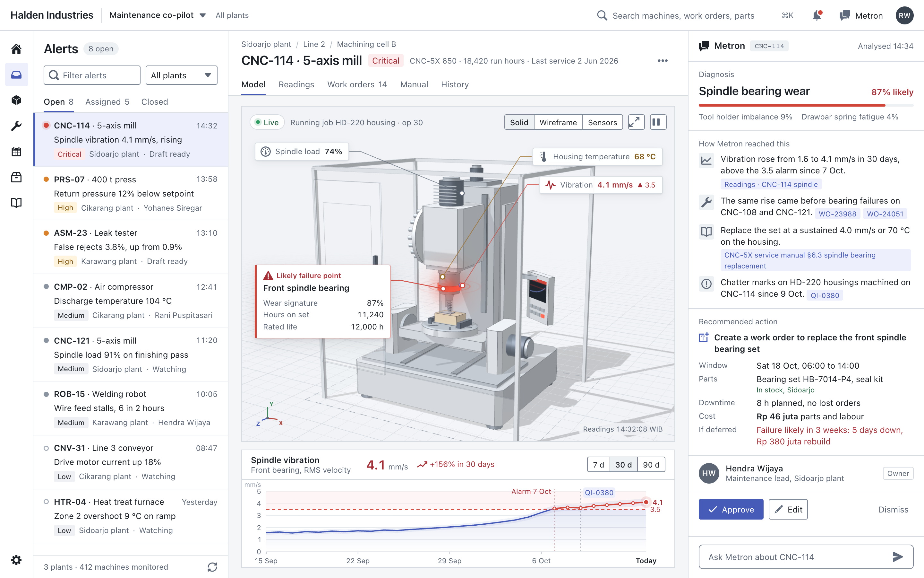Open the machines cube sidebar icon

[x=16, y=100]
